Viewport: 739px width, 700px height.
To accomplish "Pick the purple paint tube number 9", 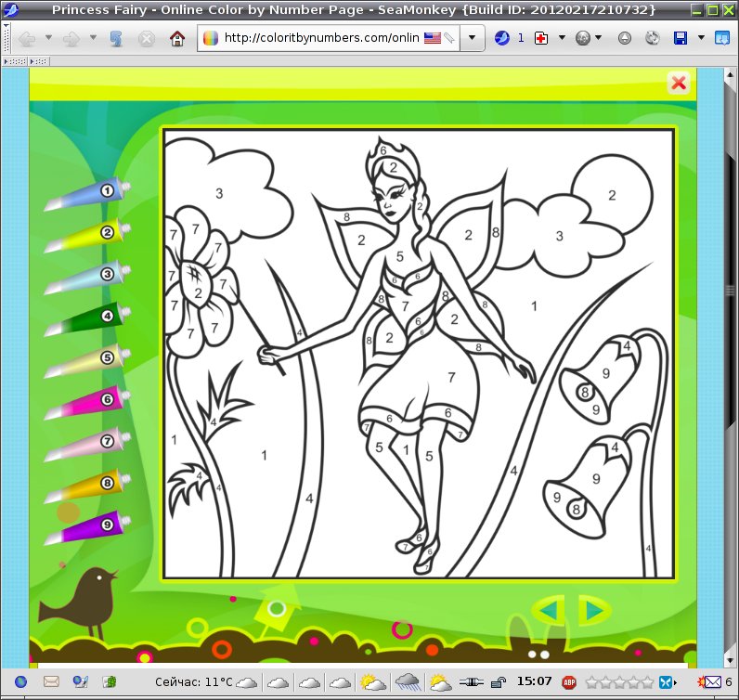I will point(87,529).
